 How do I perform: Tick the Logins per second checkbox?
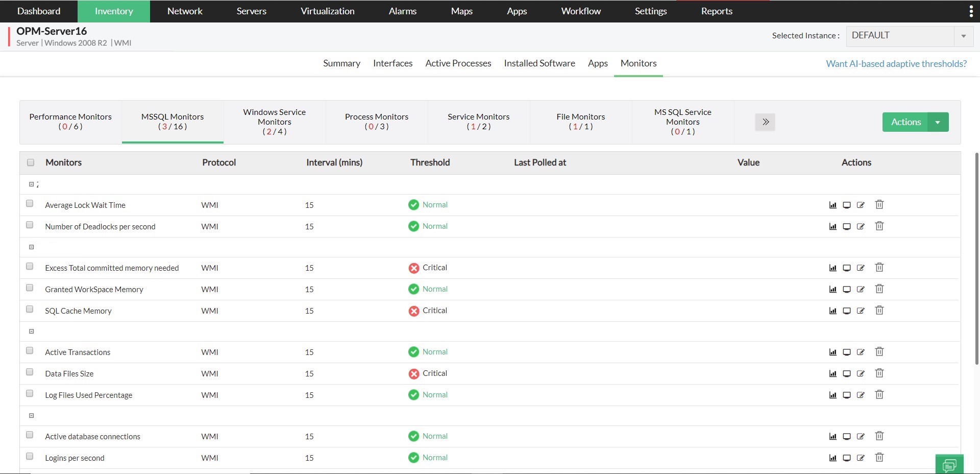coord(30,457)
